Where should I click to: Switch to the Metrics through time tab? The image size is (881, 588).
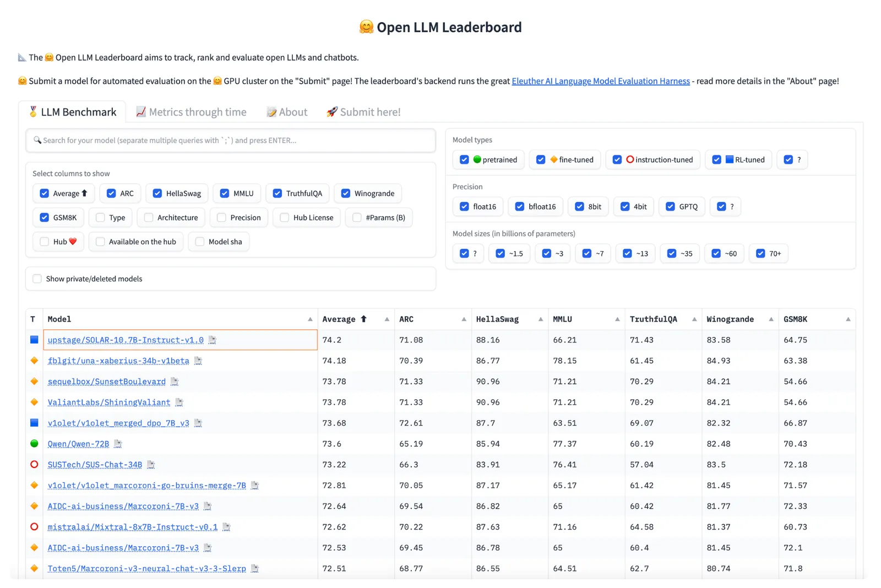click(191, 112)
